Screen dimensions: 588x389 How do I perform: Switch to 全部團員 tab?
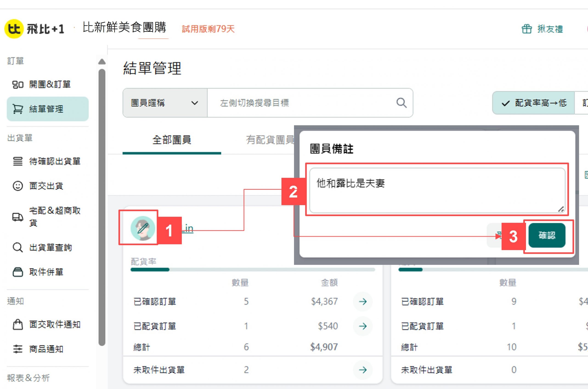[172, 140]
